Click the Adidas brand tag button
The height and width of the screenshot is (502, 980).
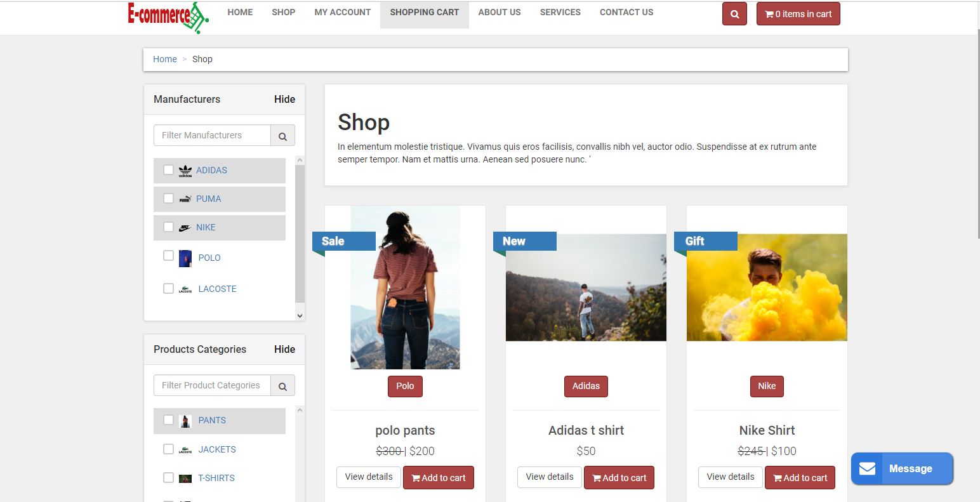(x=586, y=386)
